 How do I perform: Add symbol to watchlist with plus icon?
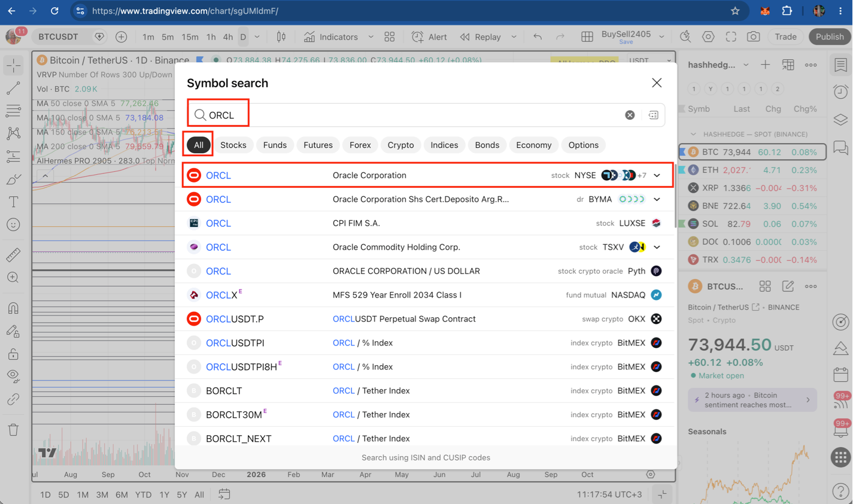click(766, 65)
